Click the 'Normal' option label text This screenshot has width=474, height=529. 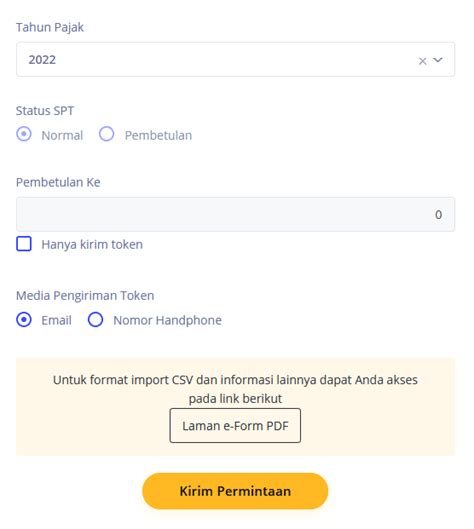click(x=62, y=135)
